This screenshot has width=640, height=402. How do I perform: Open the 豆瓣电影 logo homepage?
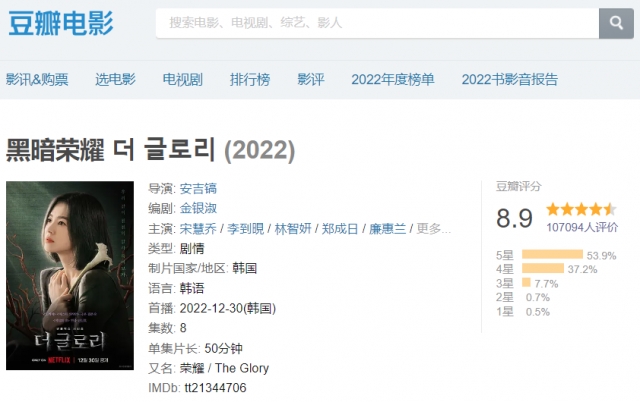pyautogui.click(x=61, y=24)
